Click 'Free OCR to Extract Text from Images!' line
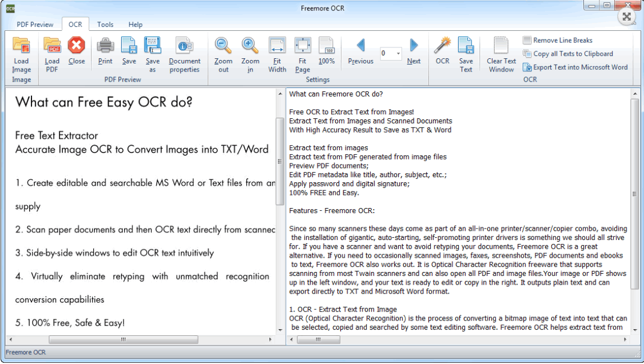644x364 pixels. point(352,112)
